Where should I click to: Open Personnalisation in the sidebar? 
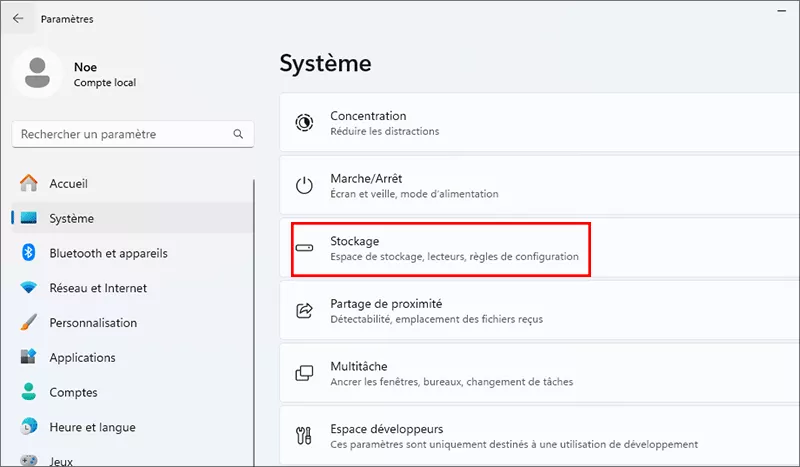tap(93, 323)
